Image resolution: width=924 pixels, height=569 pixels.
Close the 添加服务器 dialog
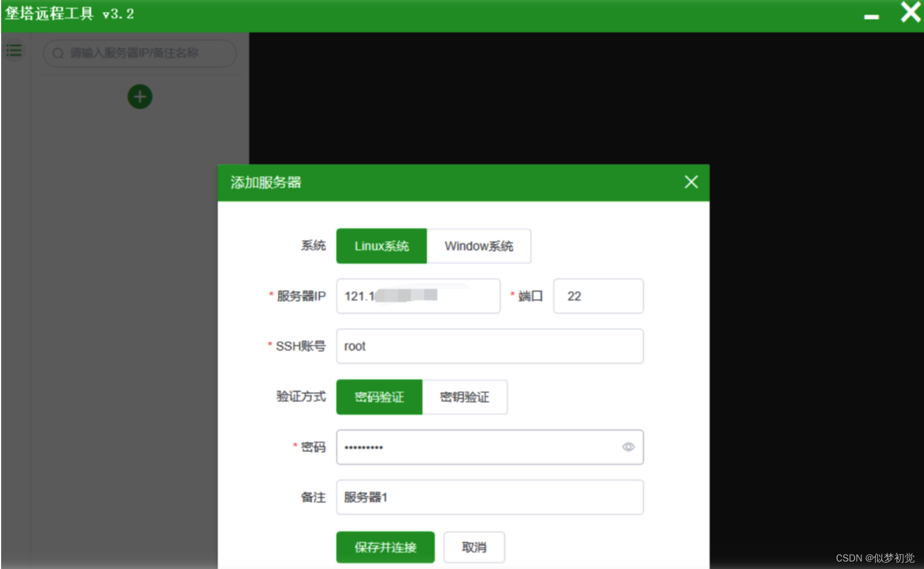tap(691, 182)
